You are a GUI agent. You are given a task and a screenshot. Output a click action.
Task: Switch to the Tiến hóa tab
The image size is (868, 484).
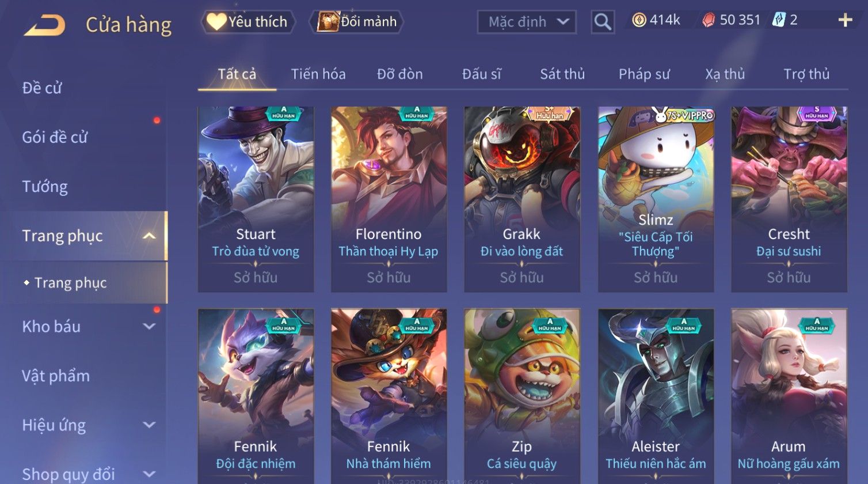pos(318,74)
